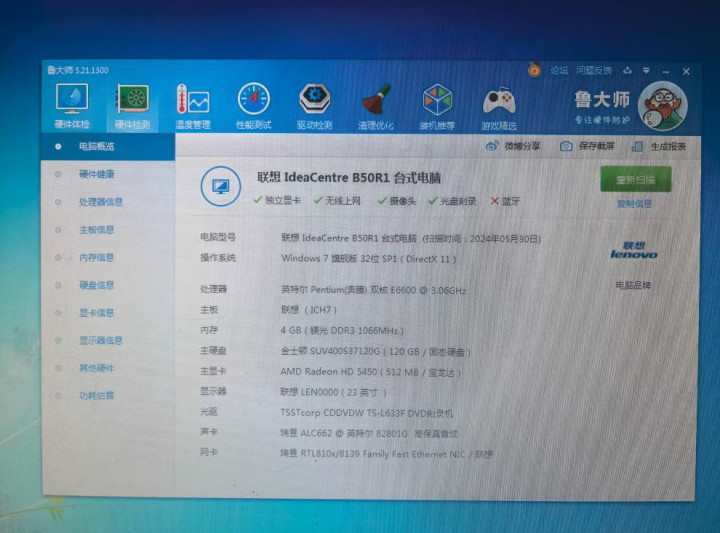Open 显卡信息 in sidebar
Viewport: 720px width, 533px height.
click(96, 313)
